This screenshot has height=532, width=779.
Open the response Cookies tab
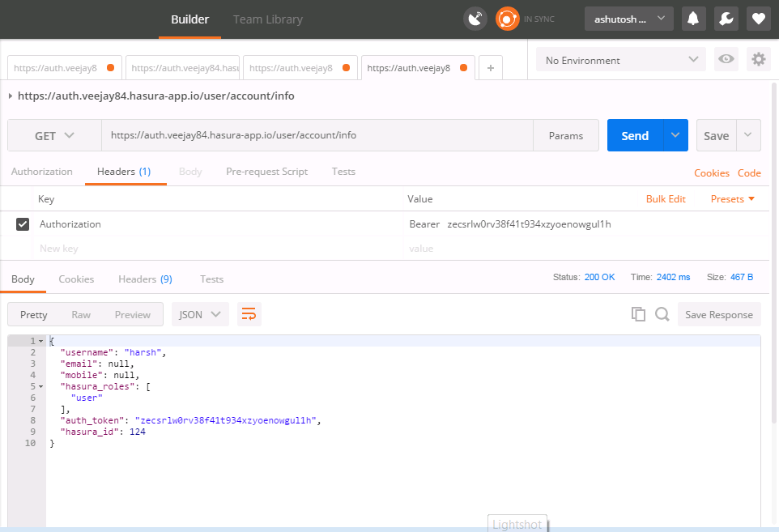click(76, 279)
